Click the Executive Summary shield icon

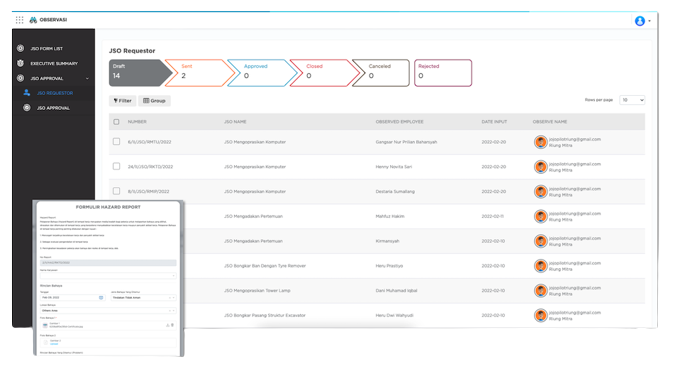pos(20,63)
